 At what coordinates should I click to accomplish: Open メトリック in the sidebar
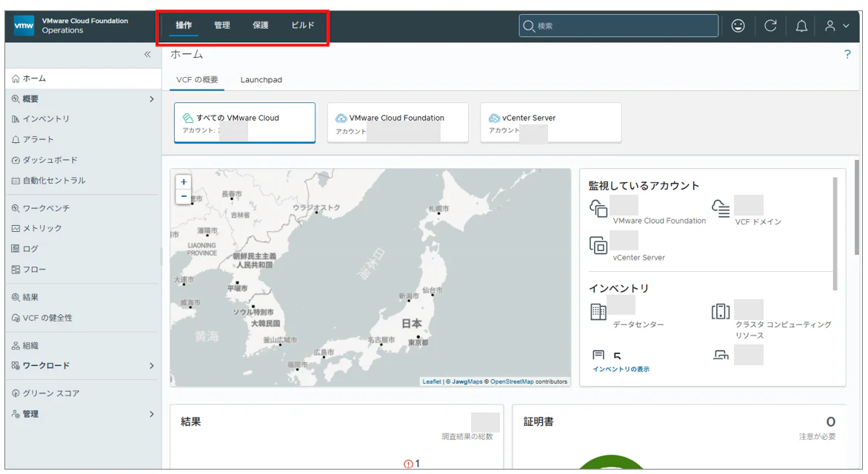coord(42,228)
